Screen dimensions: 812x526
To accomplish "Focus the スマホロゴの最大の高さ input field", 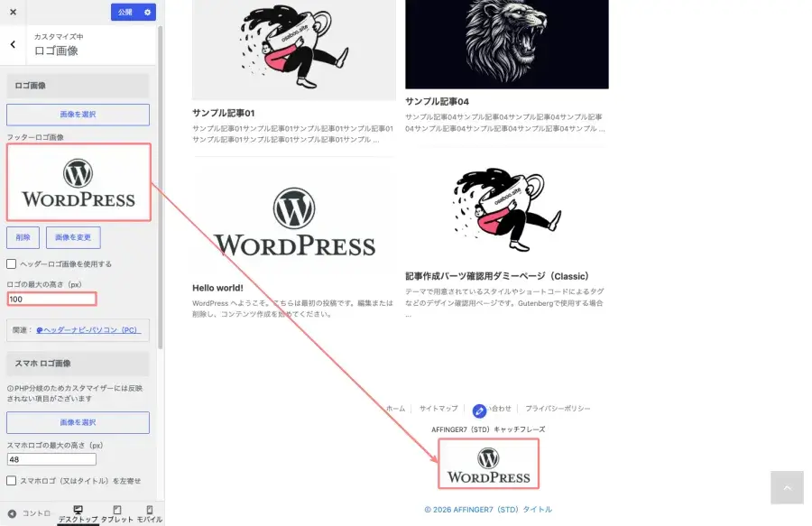I will coord(51,459).
